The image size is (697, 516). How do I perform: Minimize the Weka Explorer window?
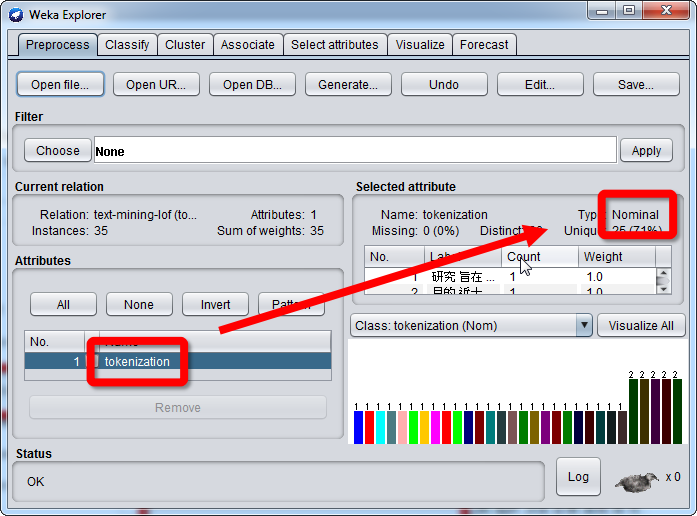[602, 11]
